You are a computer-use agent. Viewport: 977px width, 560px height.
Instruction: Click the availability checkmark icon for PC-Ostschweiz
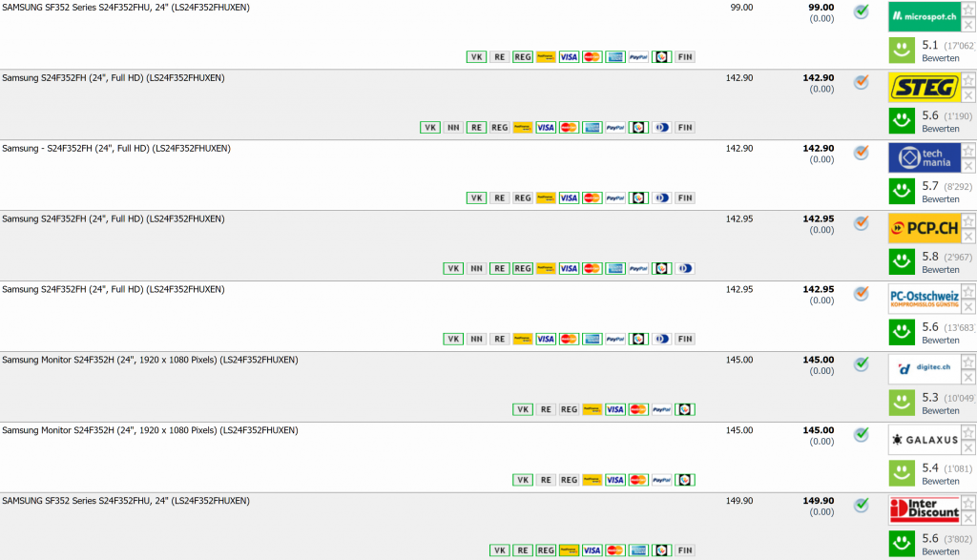[861, 294]
